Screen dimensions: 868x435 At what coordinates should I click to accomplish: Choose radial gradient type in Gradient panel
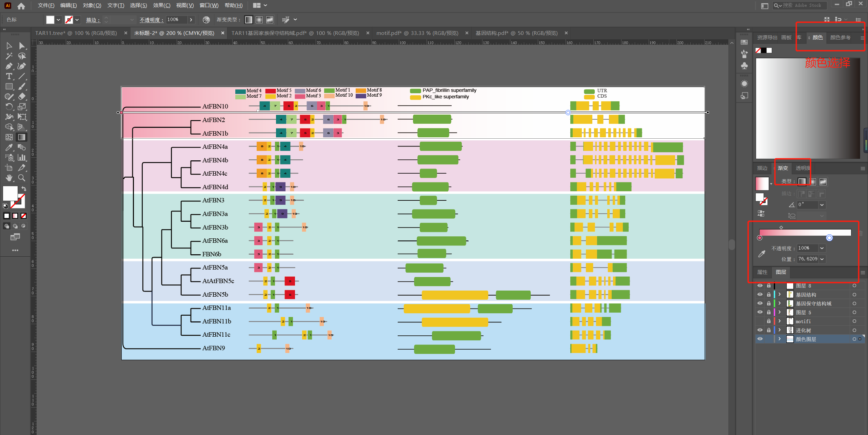coord(812,182)
